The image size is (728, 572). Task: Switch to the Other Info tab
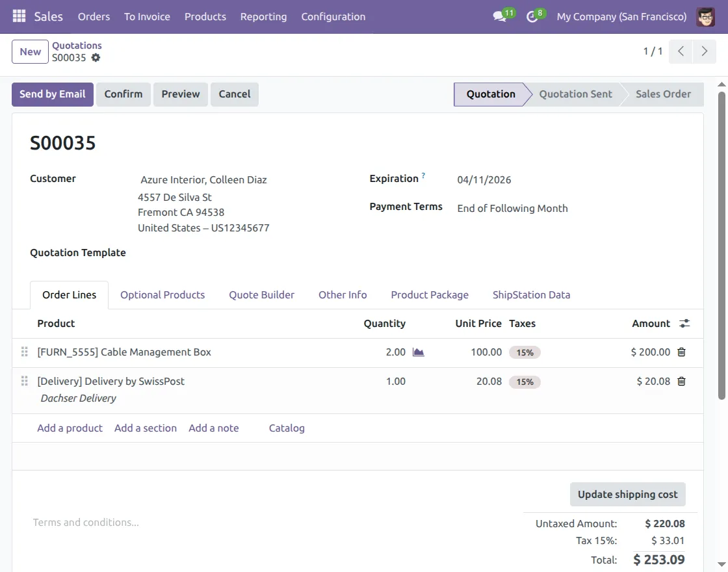click(x=343, y=294)
